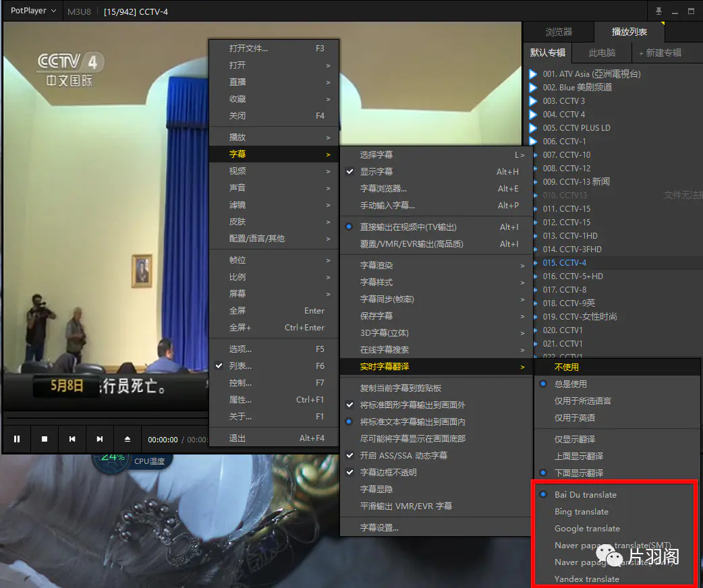Skip to the next track

(x=100, y=439)
